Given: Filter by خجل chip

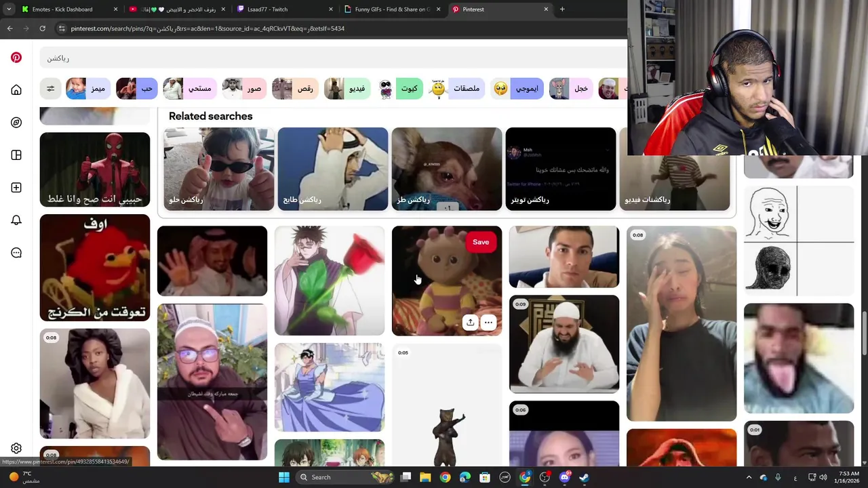Looking at the screenshot, I should [x=571, y=89].
